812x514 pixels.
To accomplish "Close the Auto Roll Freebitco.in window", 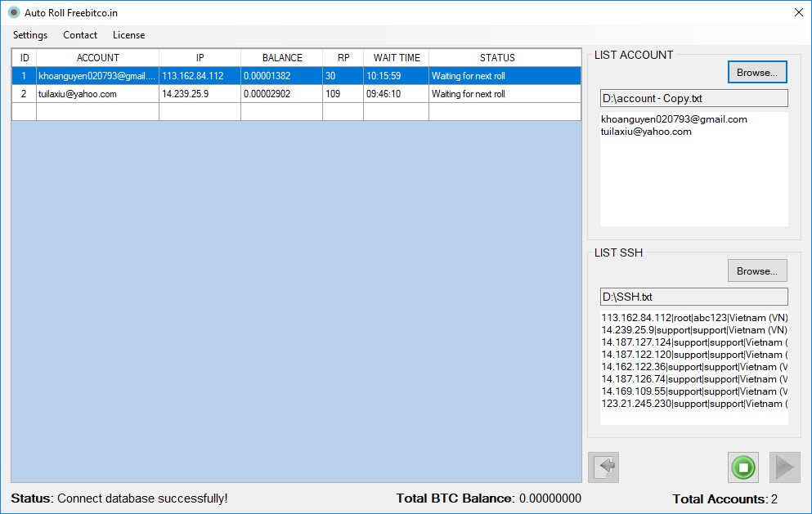I will point(799,12).
